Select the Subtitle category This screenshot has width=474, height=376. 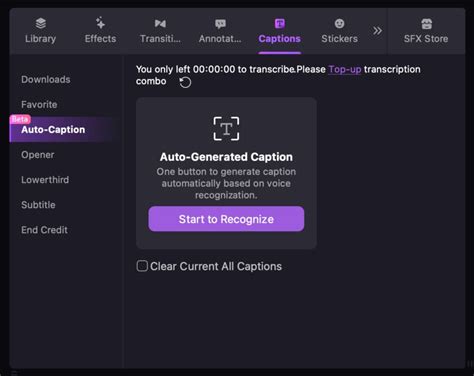(x=38, y=205)
